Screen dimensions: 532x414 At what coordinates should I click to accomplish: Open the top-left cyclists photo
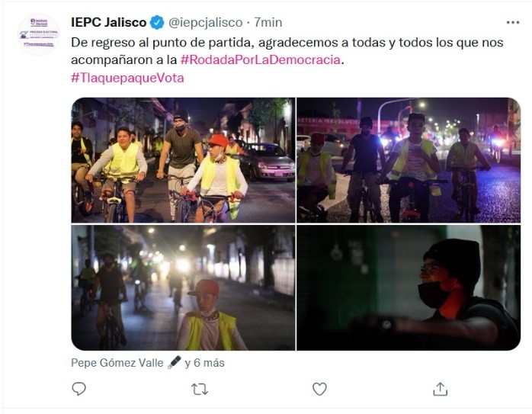[183, 160]
